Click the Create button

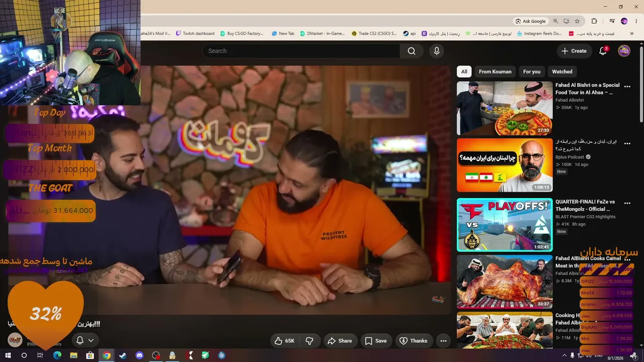pos(574,51)
